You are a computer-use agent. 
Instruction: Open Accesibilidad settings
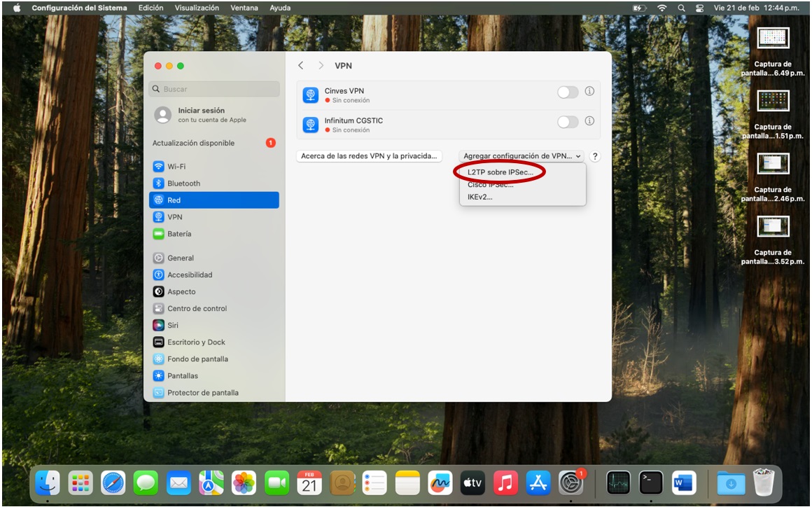[x=189, y=275]
